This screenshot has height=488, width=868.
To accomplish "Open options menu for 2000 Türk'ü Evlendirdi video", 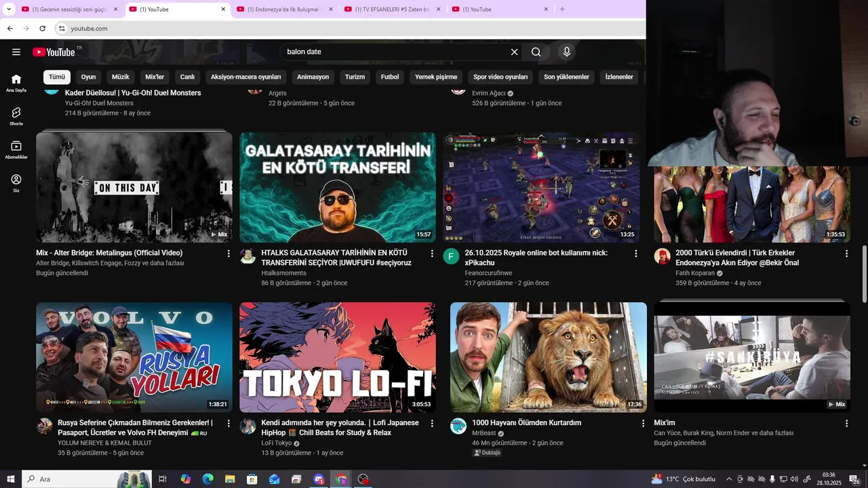I will (x=846, y=253).
